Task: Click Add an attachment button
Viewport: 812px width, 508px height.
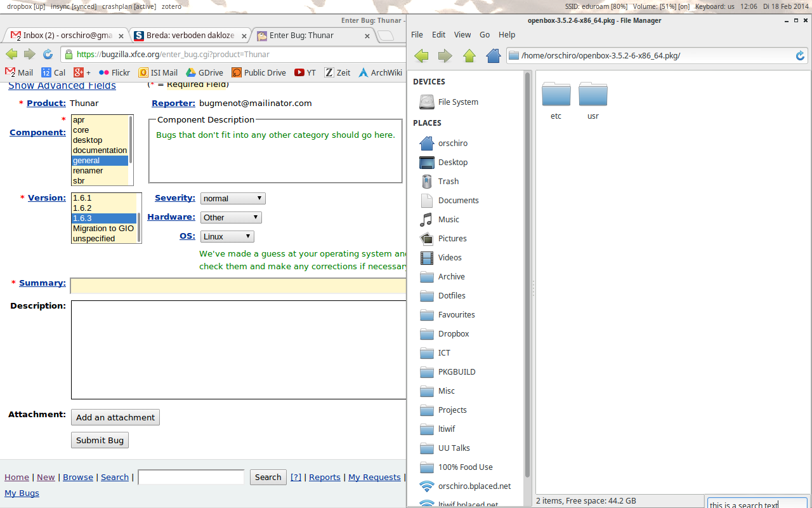Action: [x=115, y=418]
